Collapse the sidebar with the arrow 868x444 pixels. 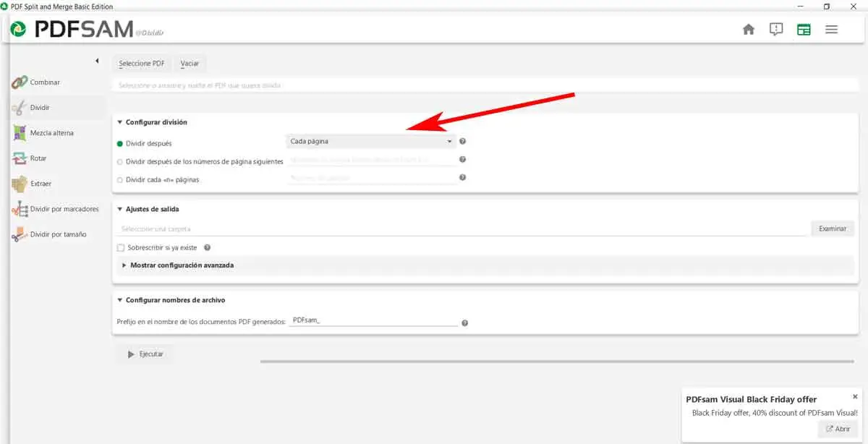pos(97,61)
